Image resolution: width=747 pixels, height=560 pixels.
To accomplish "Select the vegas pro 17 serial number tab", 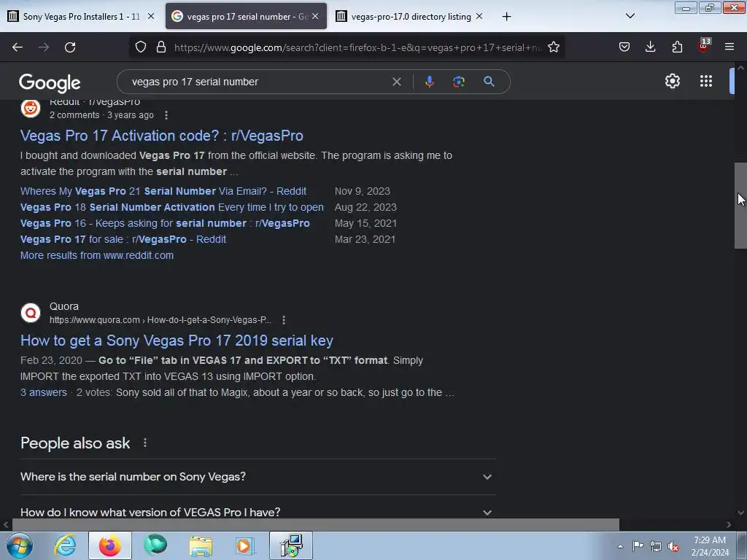I will click(x=246, y=16).
